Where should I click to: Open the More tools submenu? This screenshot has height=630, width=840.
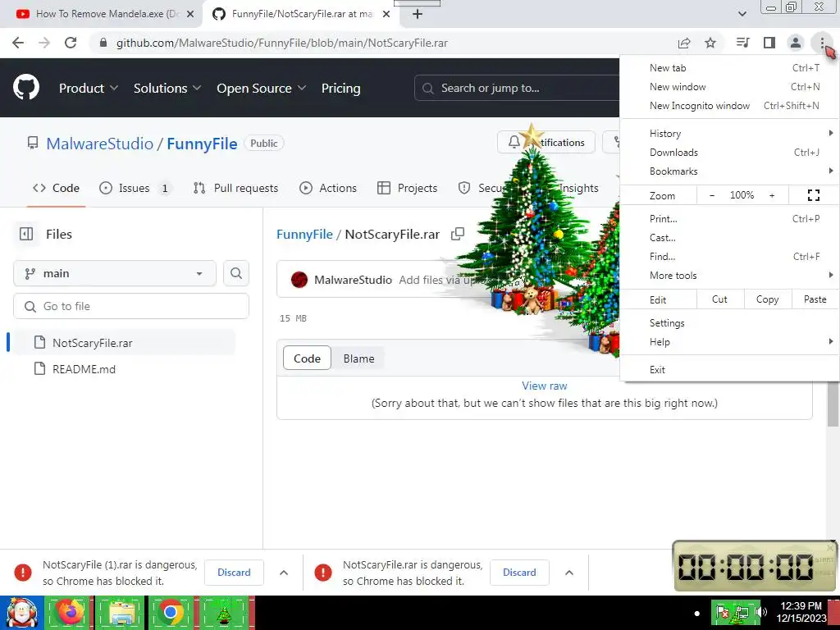[x=729, y=276]
